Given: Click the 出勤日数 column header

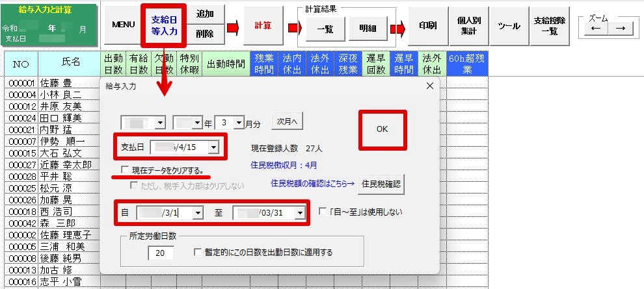Looking at the screenshot, I should pos(113,64).
